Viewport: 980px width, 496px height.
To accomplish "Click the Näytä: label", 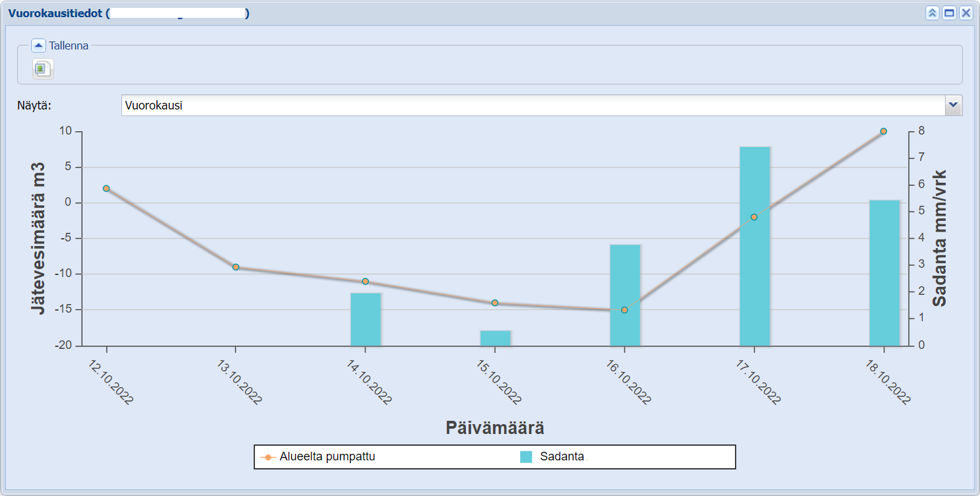I will pos(34,106).
